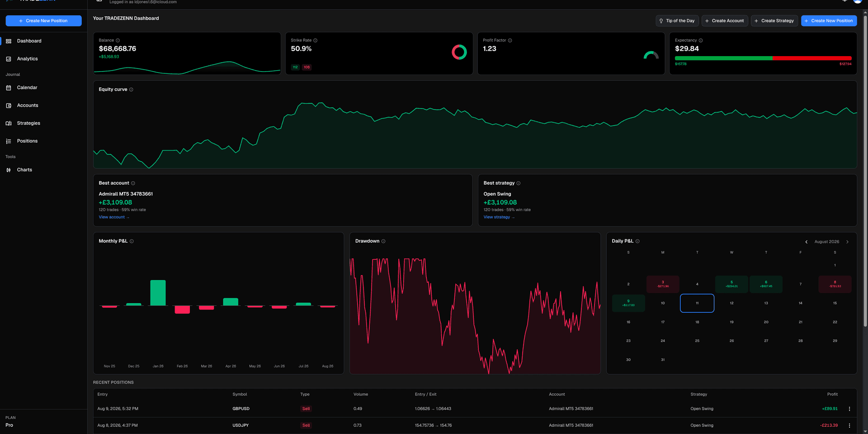Viewport: 868px width, 434px height.
Task: Click the Expectancy info icon
Action: tap(701, 40)
